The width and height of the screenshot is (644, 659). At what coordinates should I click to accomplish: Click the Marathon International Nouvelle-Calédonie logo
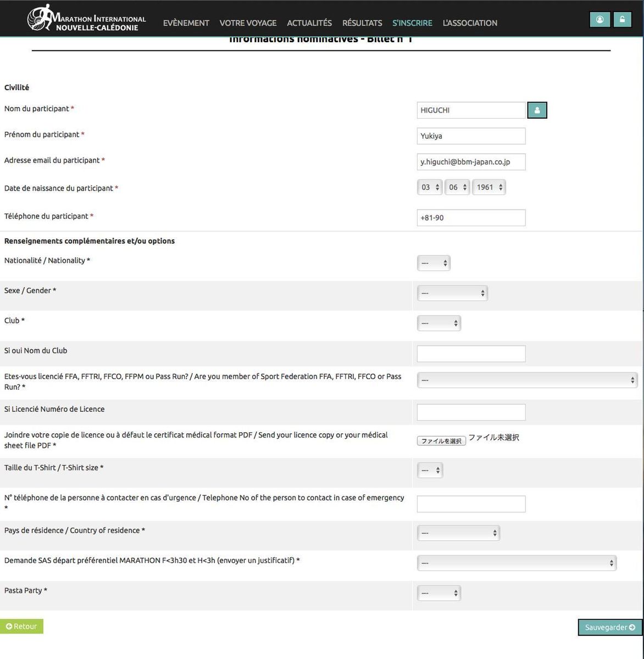point(87,19)
